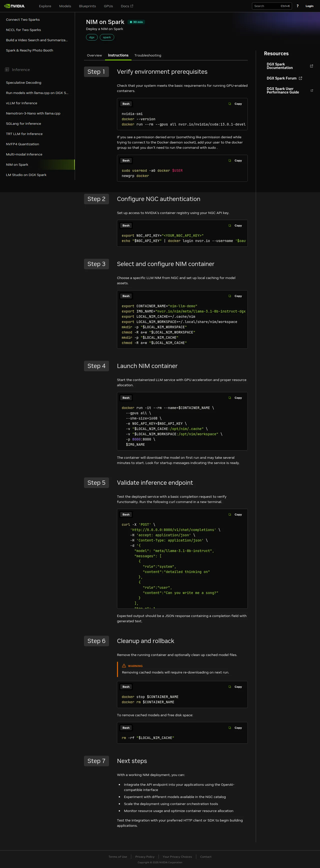This screenshot has width=320, height=868.
Task: Click the Resources heading
Action: (x=276, y=53)
